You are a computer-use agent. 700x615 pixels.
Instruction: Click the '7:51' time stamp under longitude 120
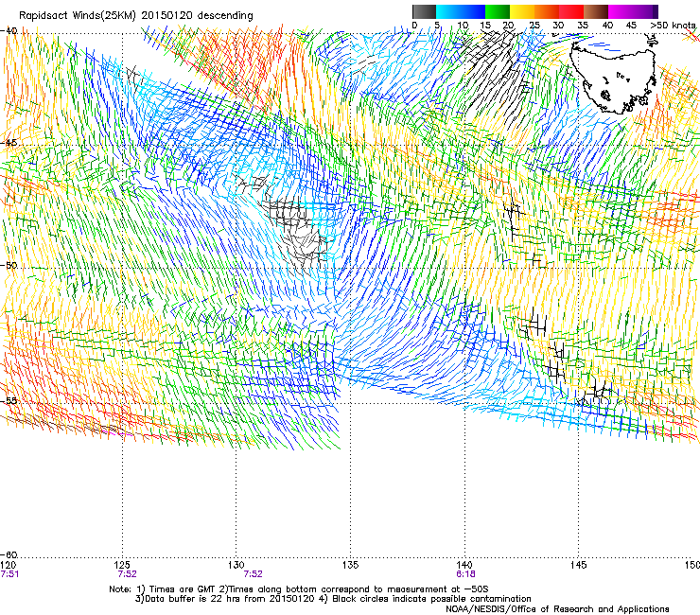point(9,574)
